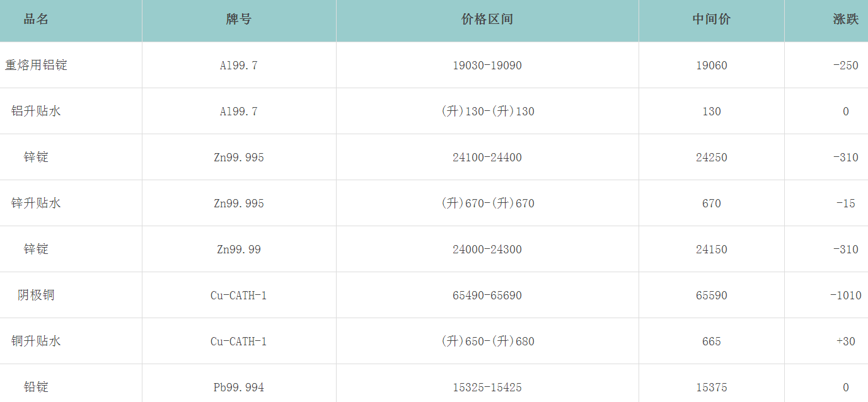This screenshot has width=868, height=402.
Task: Click the (升)650-(升)680 premium range
Action: [487, 342]
